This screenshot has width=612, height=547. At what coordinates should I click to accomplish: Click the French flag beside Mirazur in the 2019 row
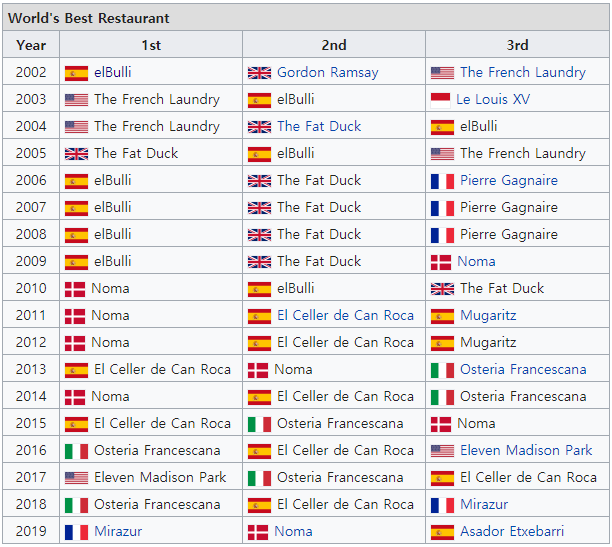76,532
